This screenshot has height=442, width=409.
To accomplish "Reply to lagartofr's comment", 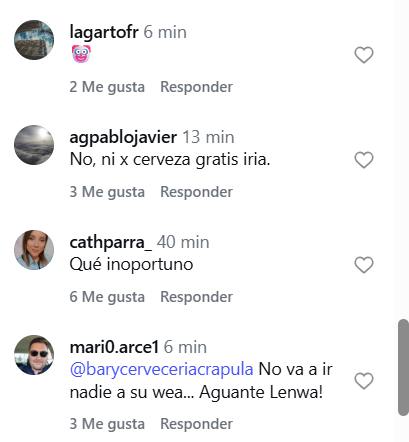I will click(196, 87).
